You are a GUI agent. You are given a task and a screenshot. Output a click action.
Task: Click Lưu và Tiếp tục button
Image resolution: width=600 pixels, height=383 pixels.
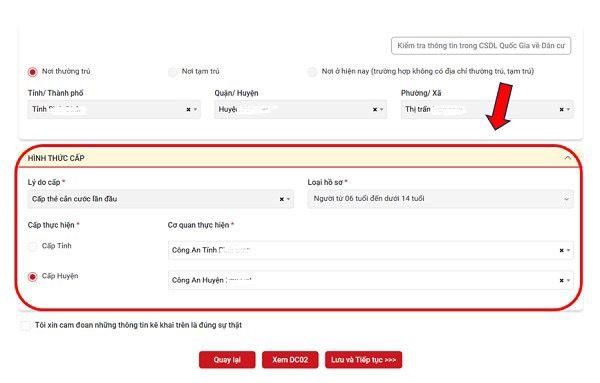point(364,360)
